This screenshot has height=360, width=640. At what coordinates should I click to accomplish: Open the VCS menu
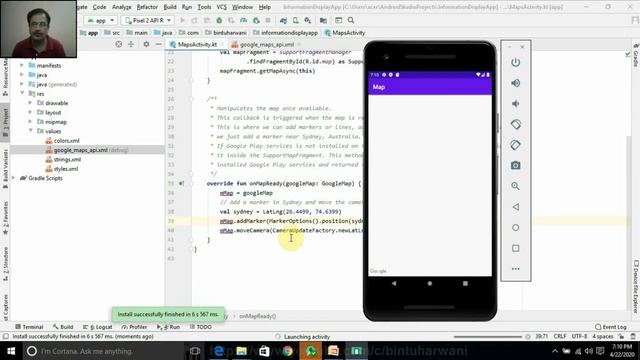[x=222, y=7]
